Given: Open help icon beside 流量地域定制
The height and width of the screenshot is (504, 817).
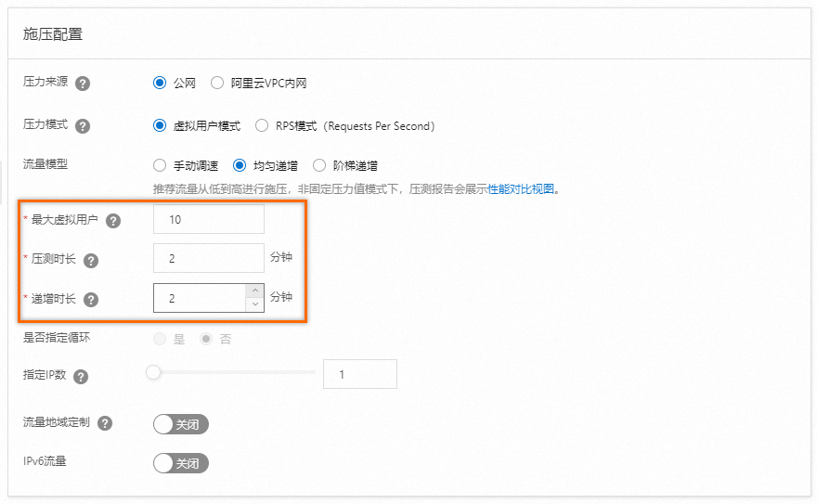Looking at the screenshot, I should tap(105, 423).
